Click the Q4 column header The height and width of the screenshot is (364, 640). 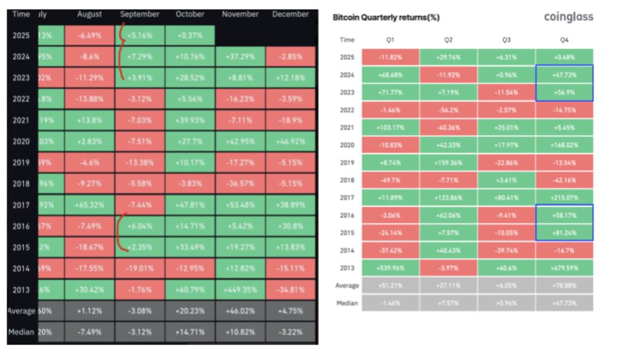point(564,40)
